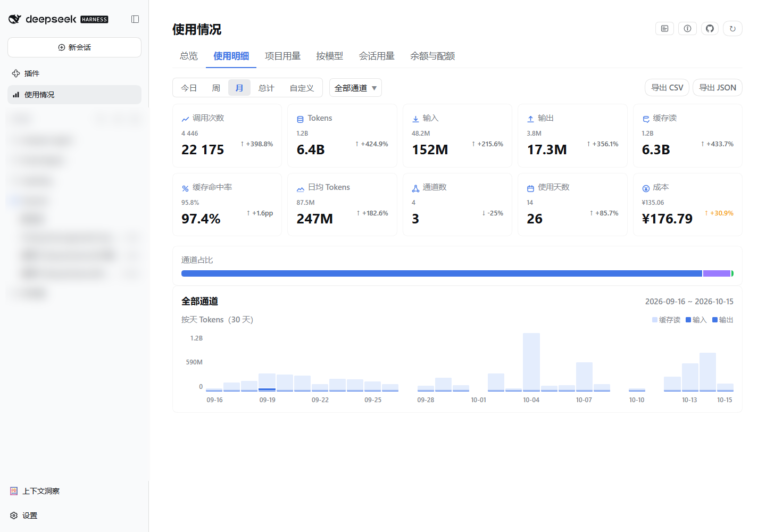Switch to the 使用明细 tab

(231, 56)
